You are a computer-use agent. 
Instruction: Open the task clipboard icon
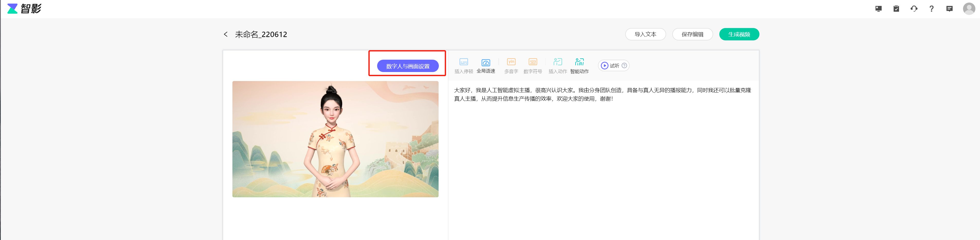tap(896, 8)
